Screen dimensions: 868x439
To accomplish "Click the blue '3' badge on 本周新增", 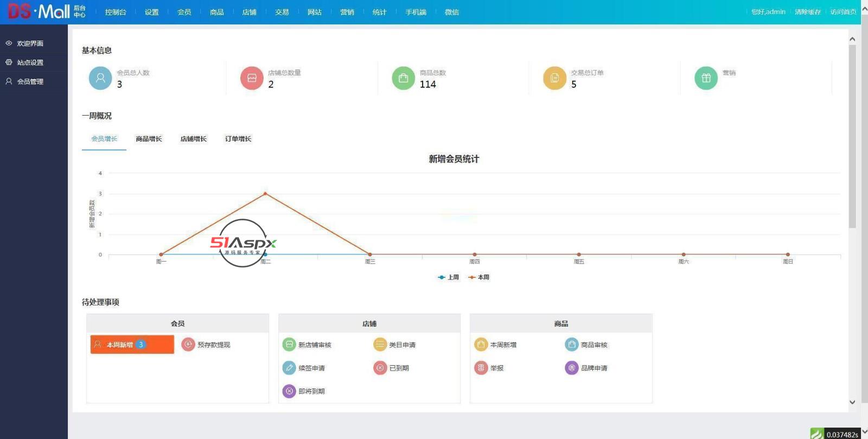I will 141,345.
